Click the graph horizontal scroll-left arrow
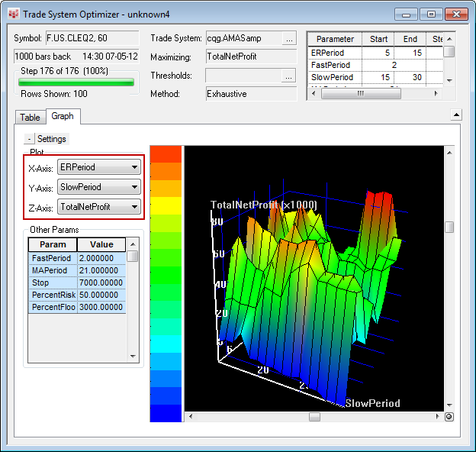The image size is (476, 452). [x=189, y=417]
